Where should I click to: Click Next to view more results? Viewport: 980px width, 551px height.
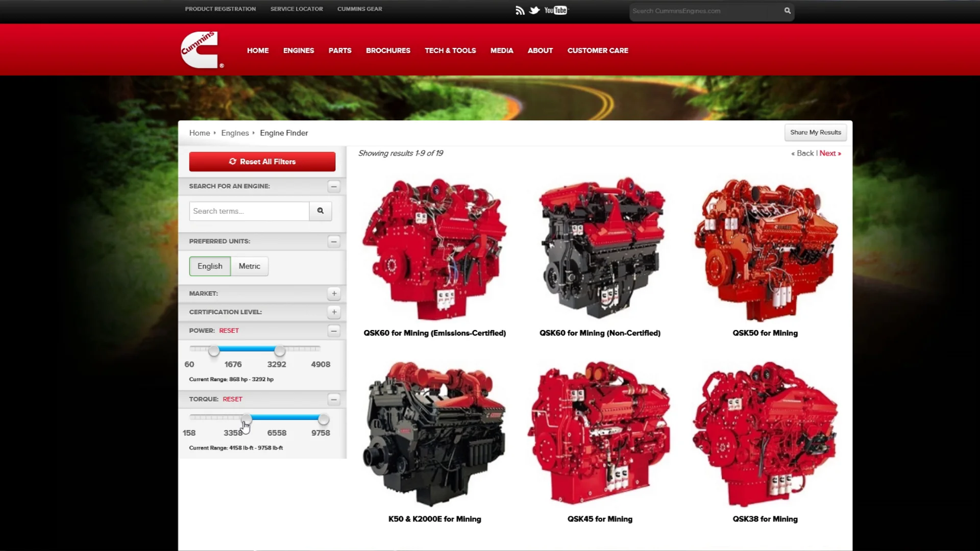click(x=828, y=153)
